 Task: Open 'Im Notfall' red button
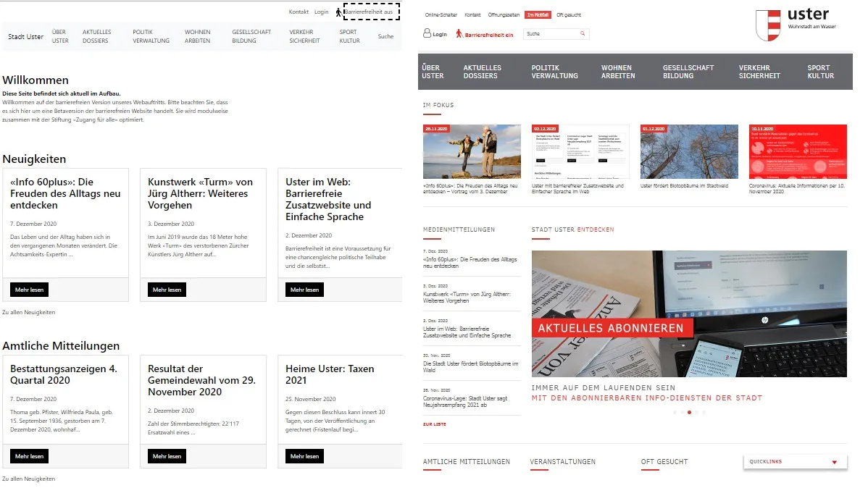pyautogui.click(x=538, y=15)
